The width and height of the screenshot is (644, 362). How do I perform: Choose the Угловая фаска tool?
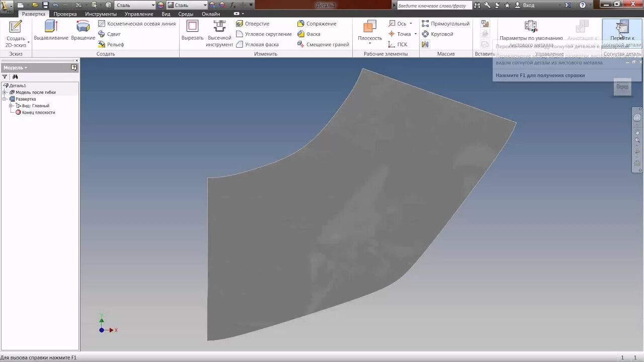[257, 44]
